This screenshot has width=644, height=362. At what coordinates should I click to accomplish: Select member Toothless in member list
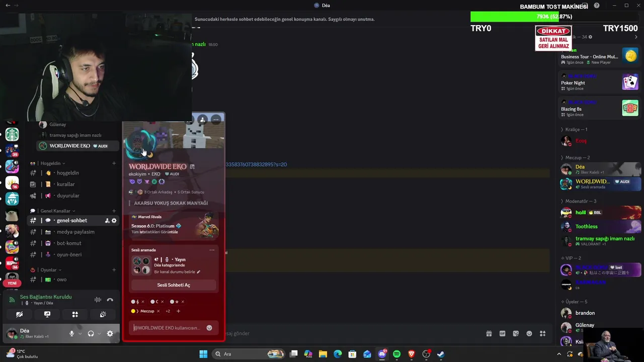pos(601,227)
